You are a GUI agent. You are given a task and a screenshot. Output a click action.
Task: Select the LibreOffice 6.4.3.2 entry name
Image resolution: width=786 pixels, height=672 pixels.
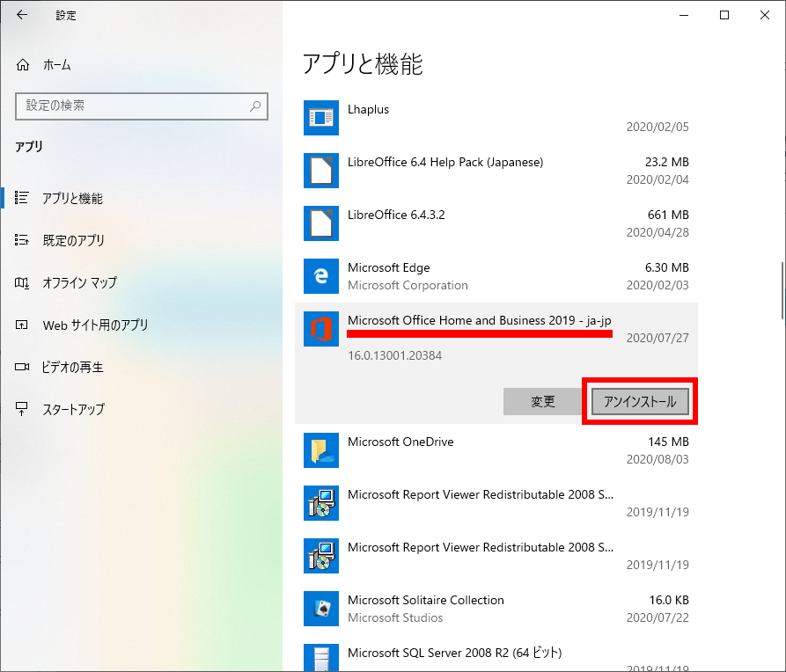coord(396,215)
